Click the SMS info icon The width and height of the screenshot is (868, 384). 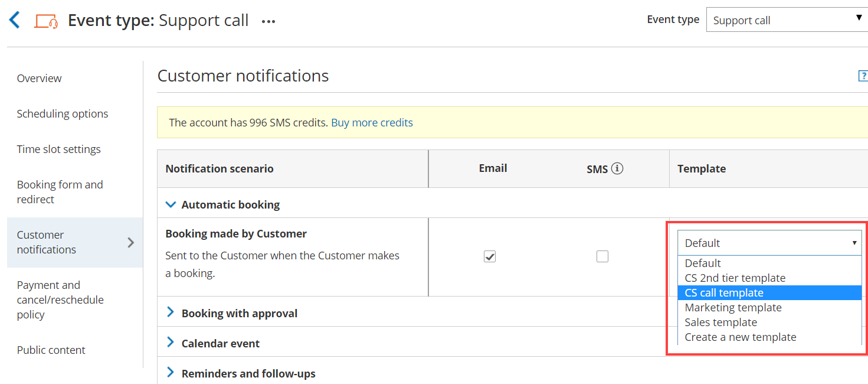coord(617,169)
